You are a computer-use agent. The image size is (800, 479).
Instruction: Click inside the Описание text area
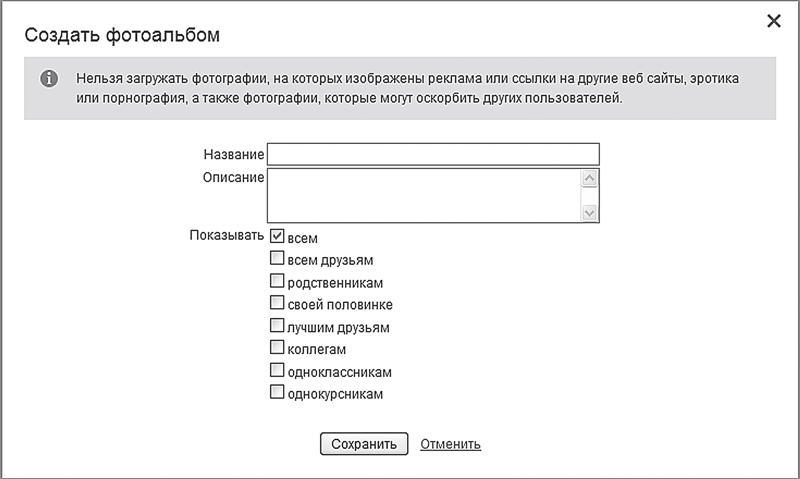(x=424, y=194)
